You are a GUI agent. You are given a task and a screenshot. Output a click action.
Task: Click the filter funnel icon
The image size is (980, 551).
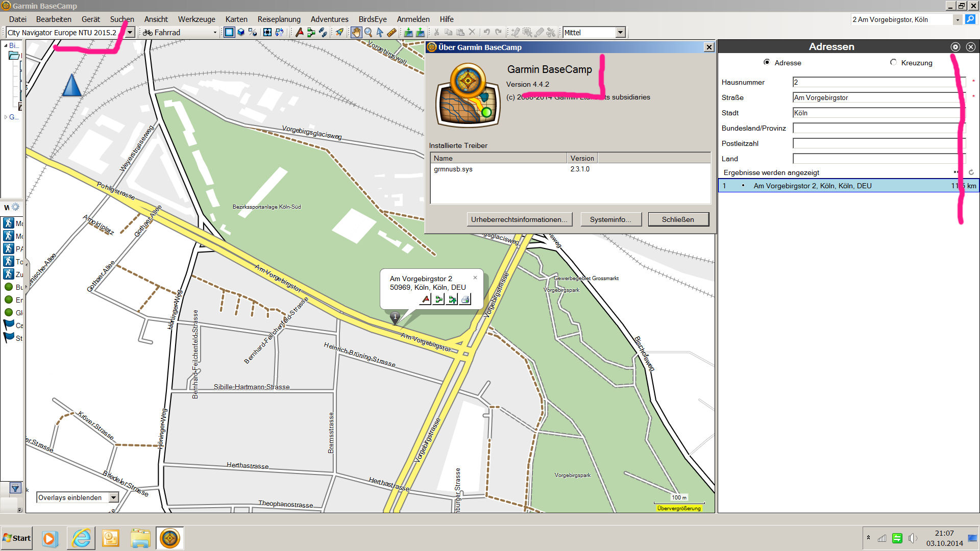(15, 488)
